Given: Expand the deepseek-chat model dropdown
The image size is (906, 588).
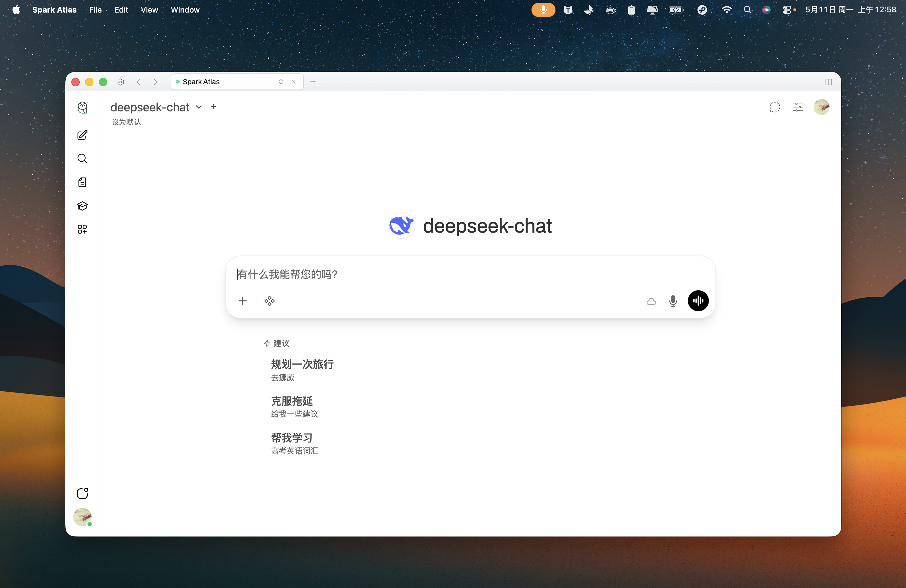Looking at the screenshot, I should point(199,107).
